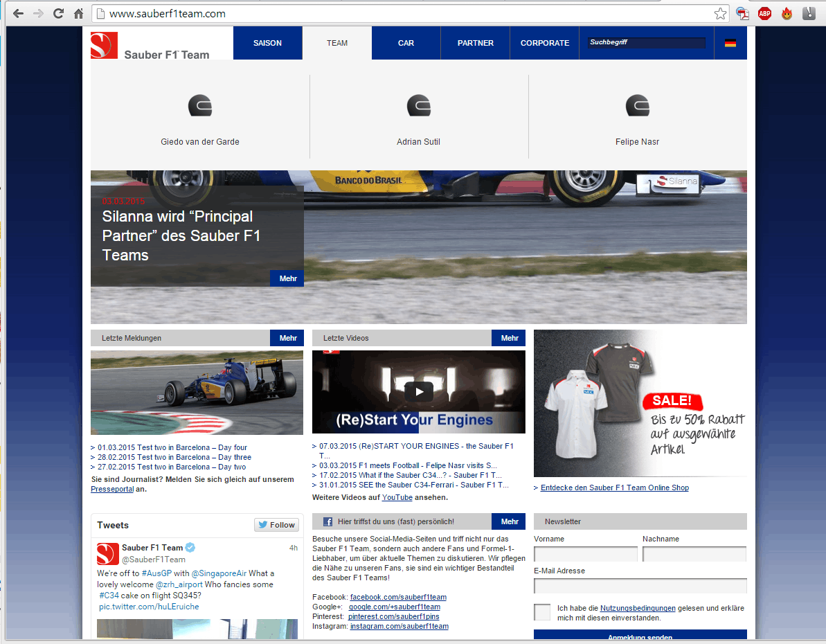Click Mehr in the social media header
The height and width of the screenshot is (644, 826).
coord(509,521)
